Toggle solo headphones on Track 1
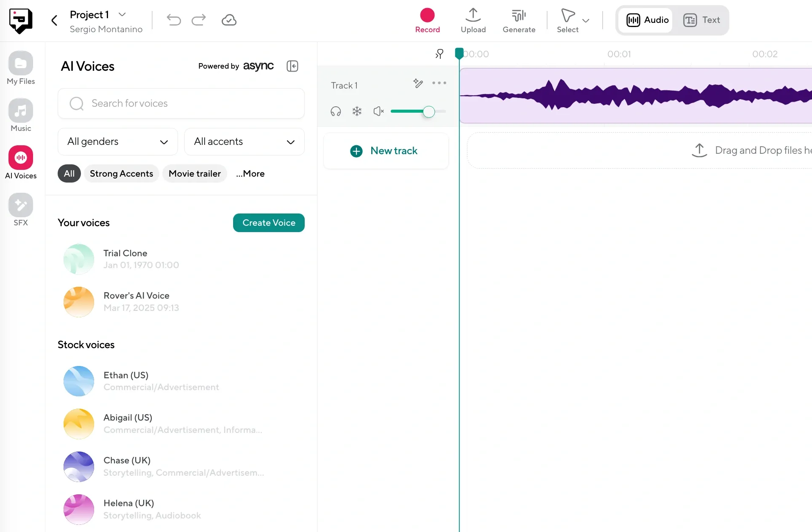Image resolution: width=812 pixels, height=532 pixels. [x=336, y=111]
